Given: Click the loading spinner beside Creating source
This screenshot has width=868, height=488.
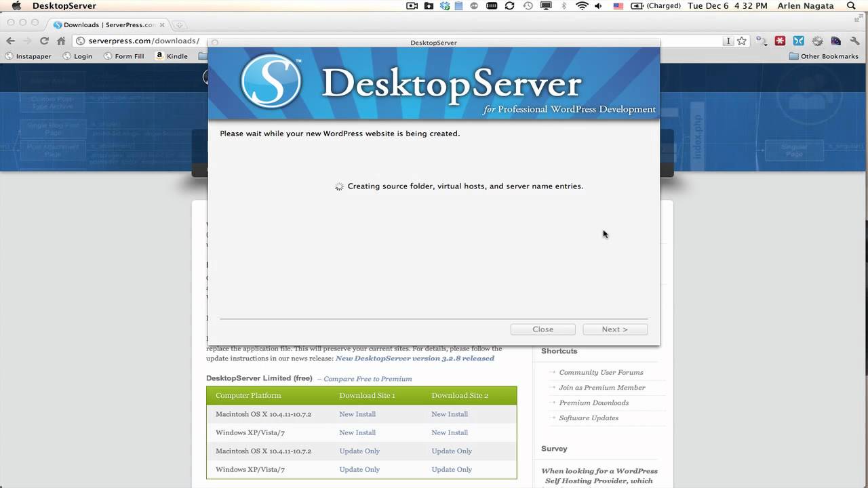Looking at the screenshot, I should (x=339, y=186).
